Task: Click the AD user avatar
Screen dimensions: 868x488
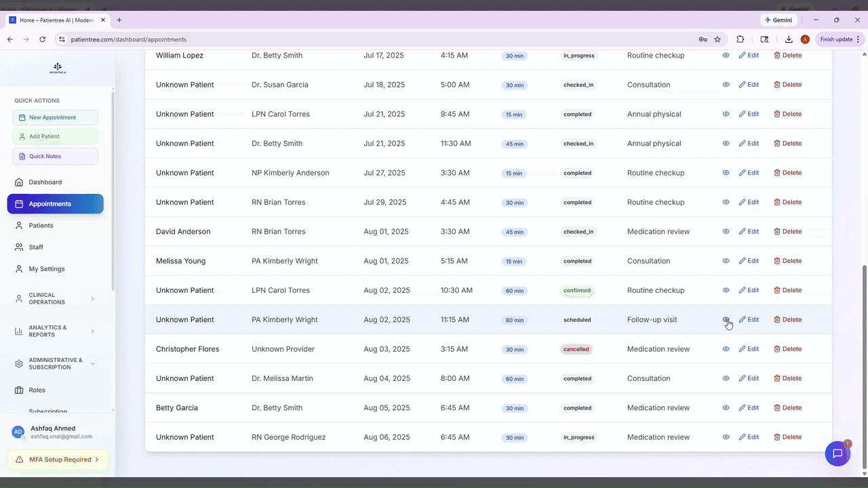Action: [x=18, y=432]
